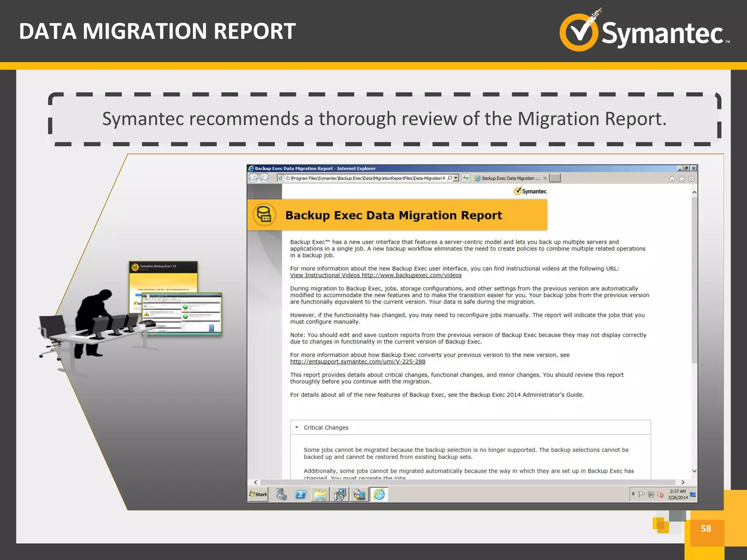Click the Backup Exec Data Migration Report heading

click(x=394, y=215)
